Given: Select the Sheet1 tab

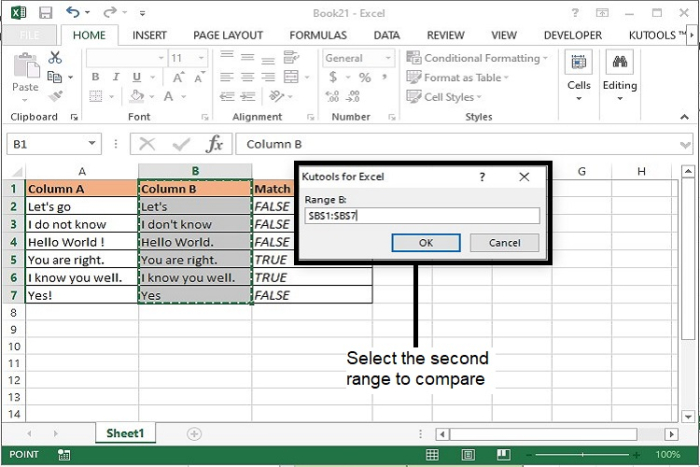Looking at the screenshot, I should pyautogui.click(x=125, y=433).
